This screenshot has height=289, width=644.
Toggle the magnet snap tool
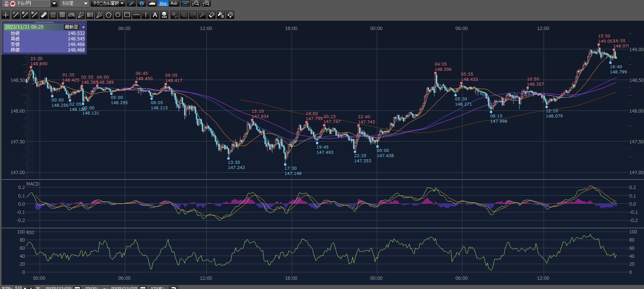click(x=230, y=15)
